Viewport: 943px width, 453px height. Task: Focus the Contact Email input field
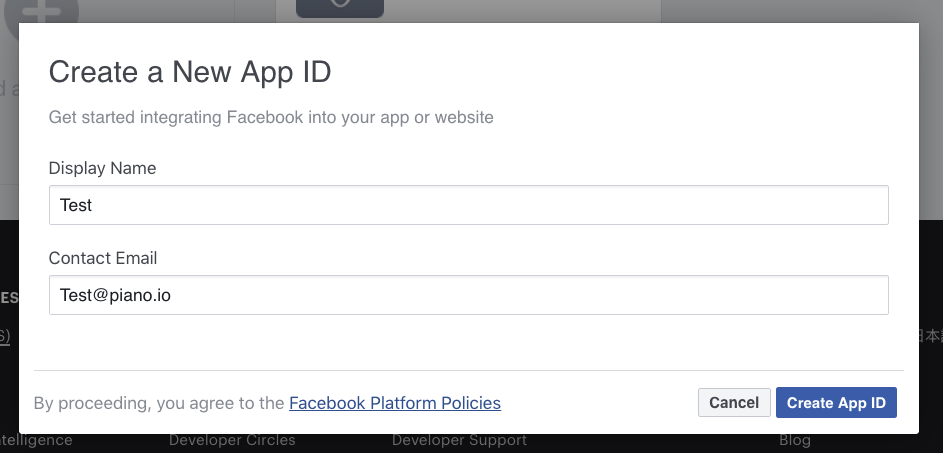tap(468, 295)
